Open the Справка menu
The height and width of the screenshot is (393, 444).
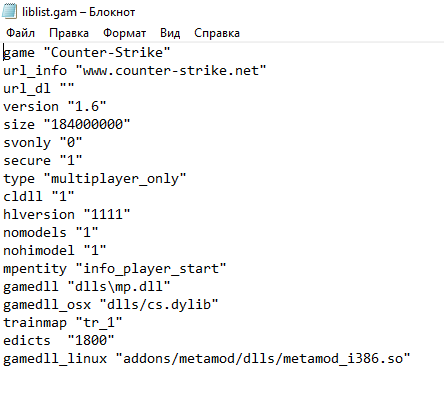click(x=217, y=33)
